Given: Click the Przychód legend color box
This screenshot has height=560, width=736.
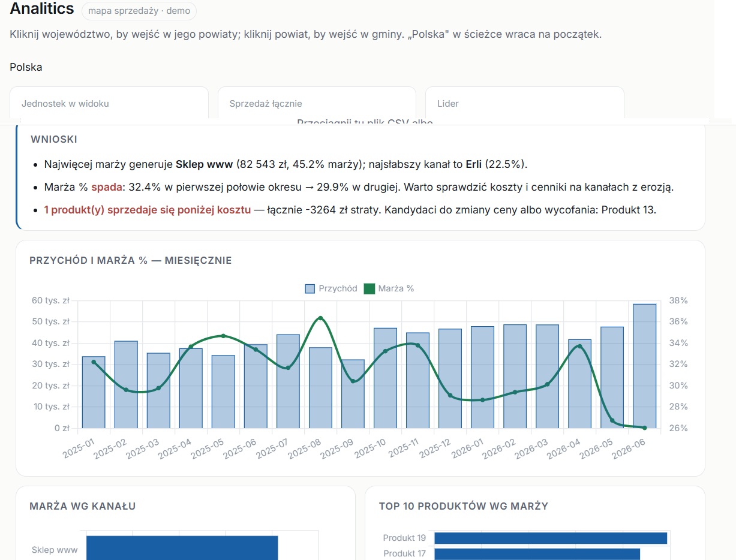Looking at the screenshot, I should click(310, 288).
